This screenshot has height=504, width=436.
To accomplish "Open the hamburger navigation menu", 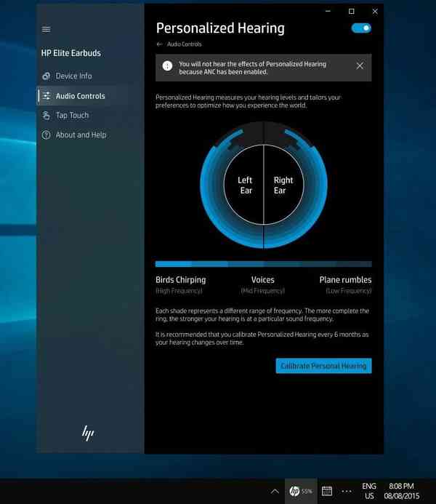I will point(47,30).
